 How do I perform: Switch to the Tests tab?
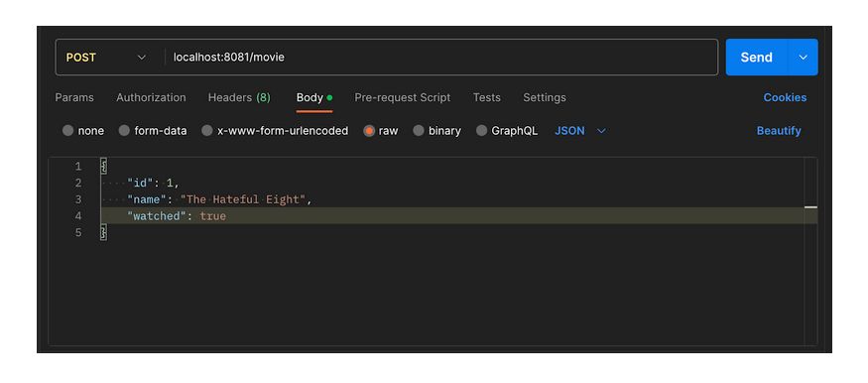point(487,97)
